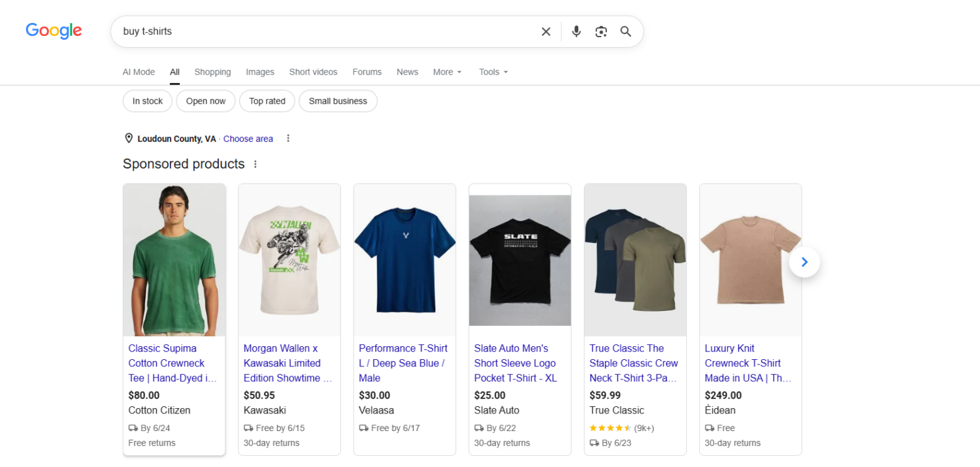Click the $25.00 price

[x=490, y=395]
